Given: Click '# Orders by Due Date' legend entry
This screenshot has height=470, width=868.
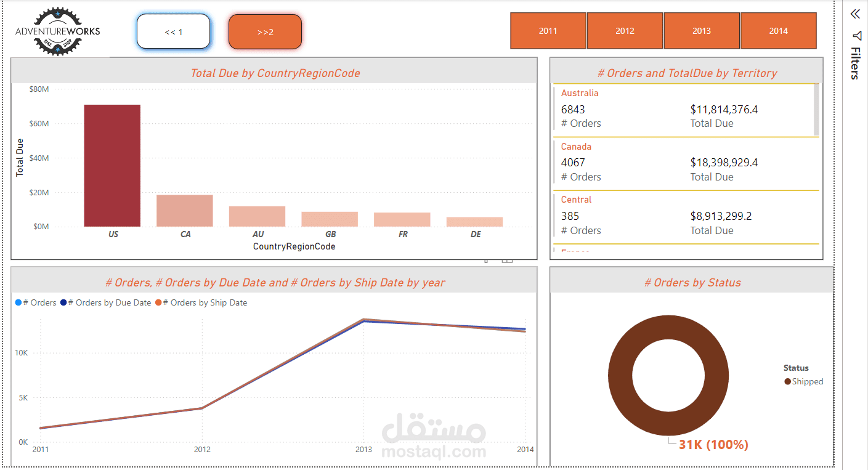Looking at the screenshot, I should click(x=105, y=302).
